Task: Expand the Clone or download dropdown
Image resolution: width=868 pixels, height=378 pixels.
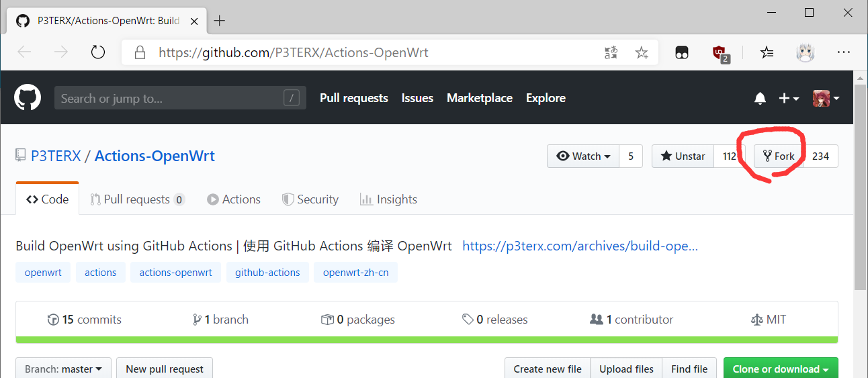Action: point(780,369)
